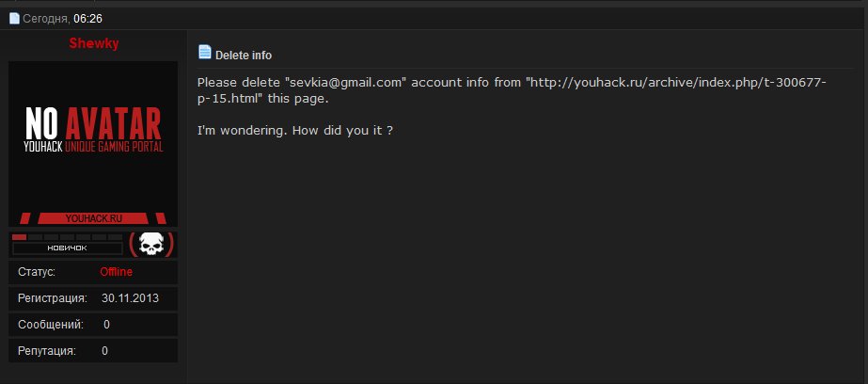The height and width of the screenshot is (384, 868).
Task: Click the YOUHACK.RU banner on avatar
Action: tap(93, 217)
